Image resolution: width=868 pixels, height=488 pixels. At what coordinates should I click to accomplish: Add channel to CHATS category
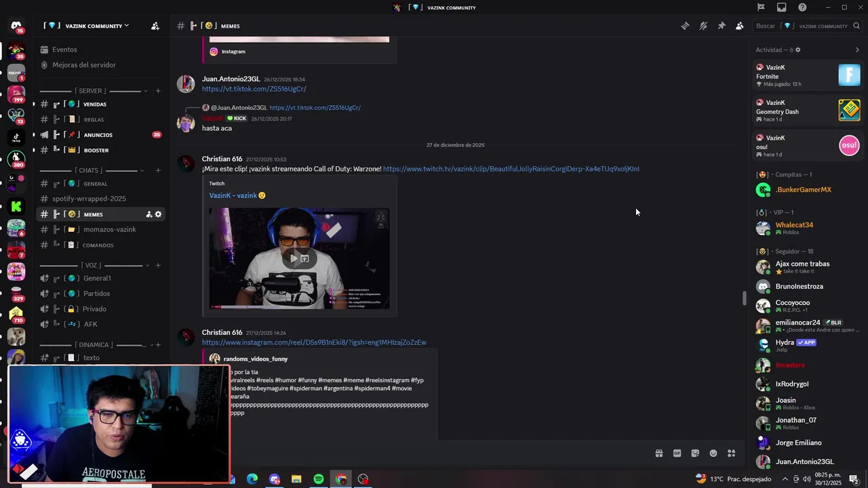tap(158, 170)
